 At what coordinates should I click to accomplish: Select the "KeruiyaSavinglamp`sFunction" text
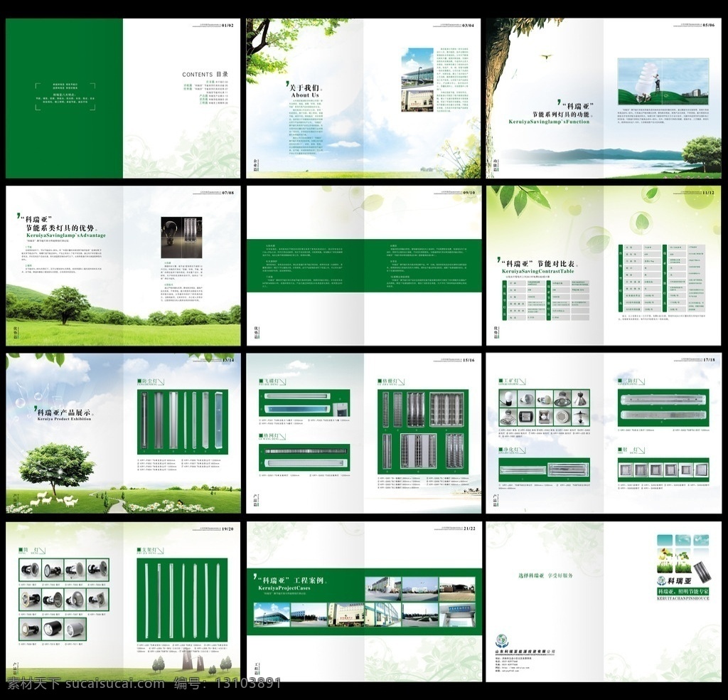click(550, 122)
